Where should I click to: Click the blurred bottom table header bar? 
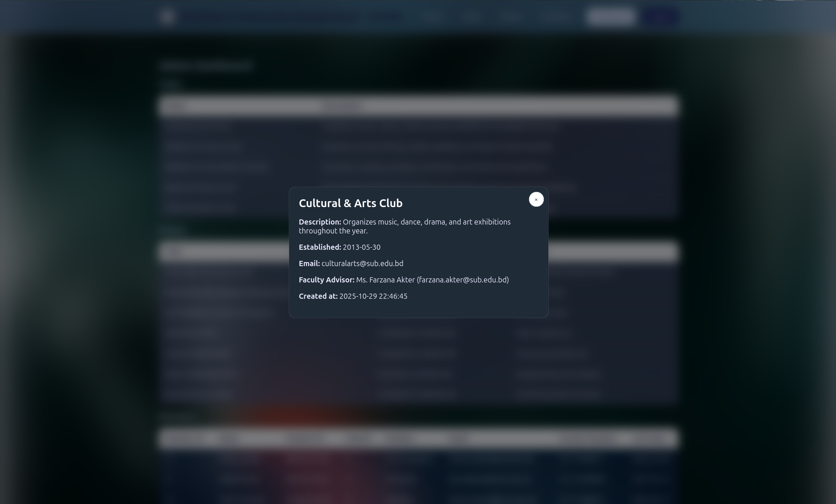click(x=419, y=439)
